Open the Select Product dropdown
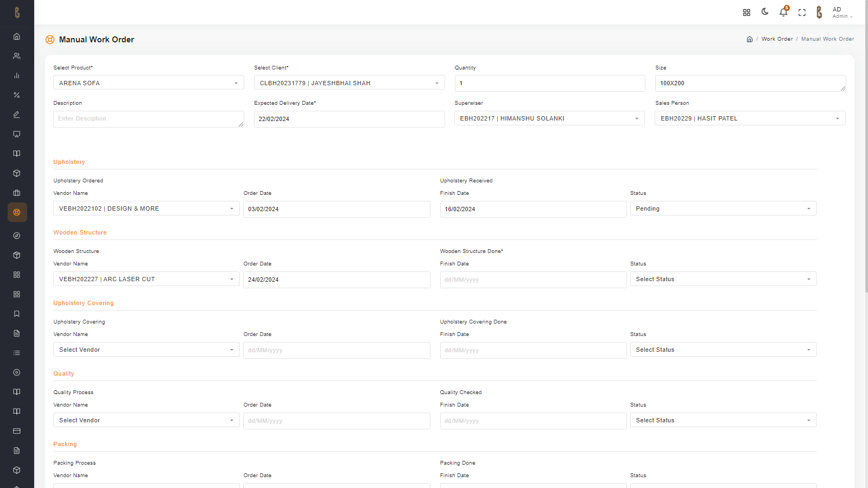 [x=148, y=83]
